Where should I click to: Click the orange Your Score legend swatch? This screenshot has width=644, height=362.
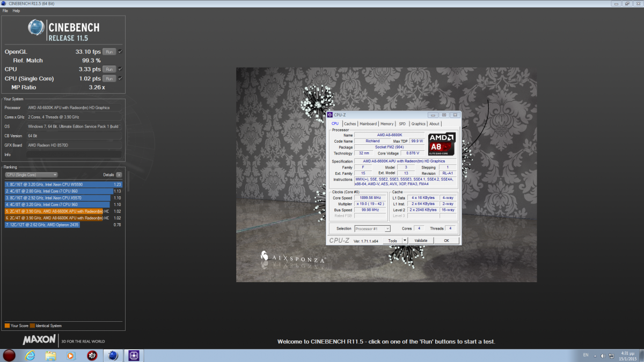point(7,326)
